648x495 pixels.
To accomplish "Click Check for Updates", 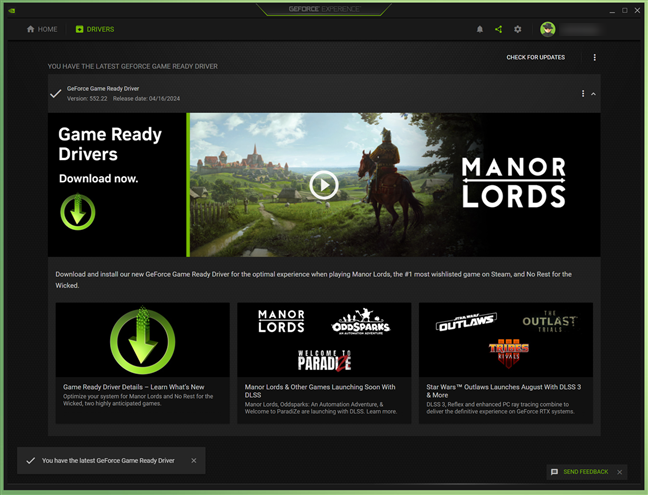I will tap(536, 57).
